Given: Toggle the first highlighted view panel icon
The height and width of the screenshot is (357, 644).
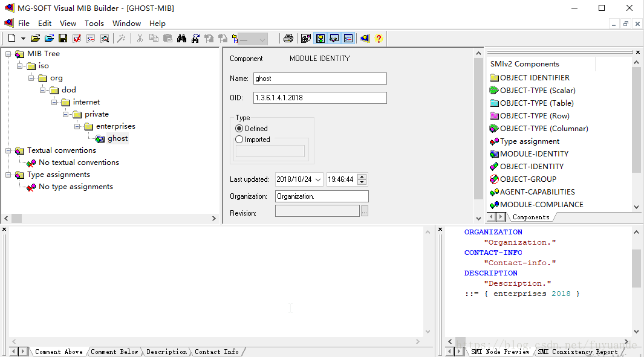Looking at the screenshot, I should (x=320, y=38).
